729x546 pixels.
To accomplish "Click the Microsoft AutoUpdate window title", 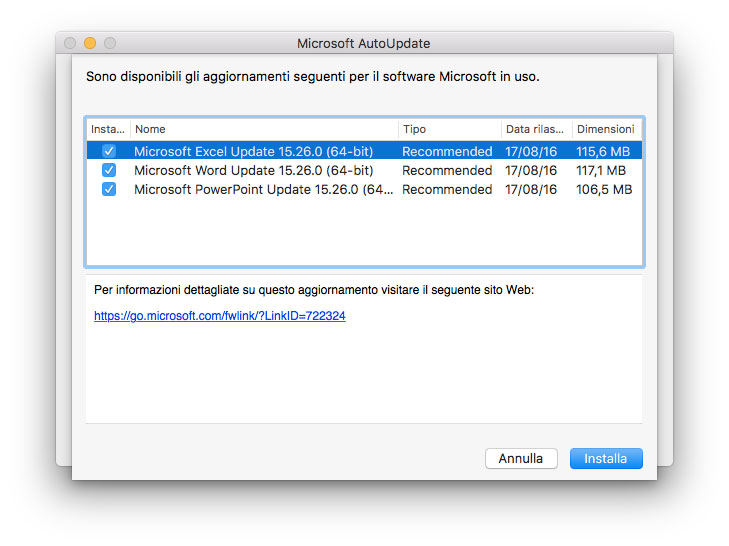I will coord(363,44).
